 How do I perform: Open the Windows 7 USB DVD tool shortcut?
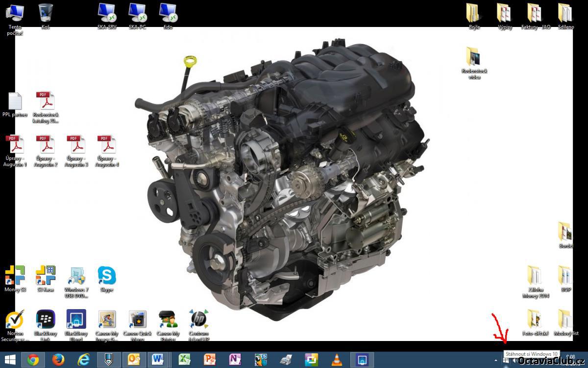coord(76,276)
